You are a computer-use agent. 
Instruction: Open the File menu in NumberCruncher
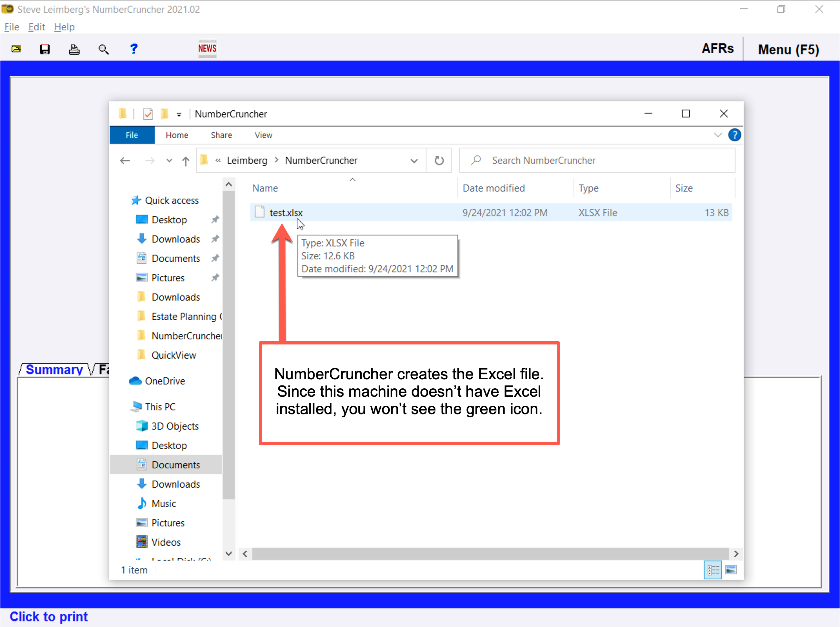12,27
